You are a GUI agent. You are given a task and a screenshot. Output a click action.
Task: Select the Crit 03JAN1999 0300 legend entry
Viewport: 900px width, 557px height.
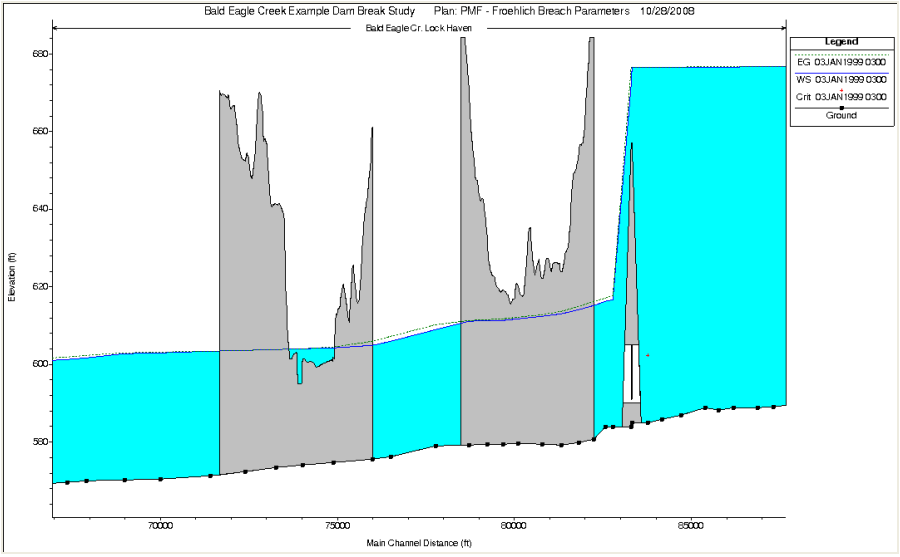click(841, 97)
